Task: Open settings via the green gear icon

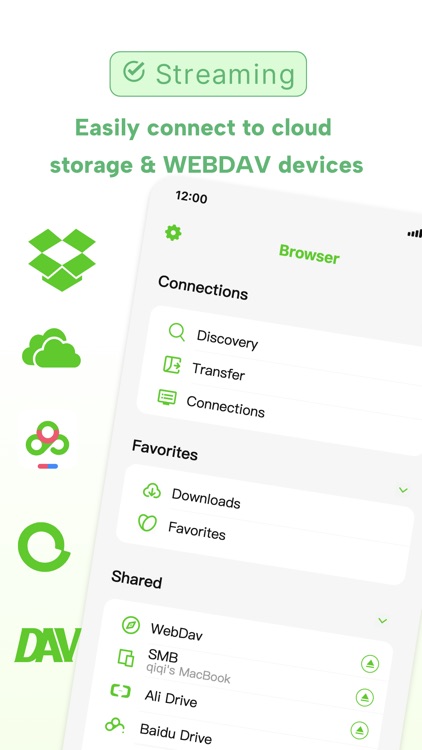Action: click(173, 233)
